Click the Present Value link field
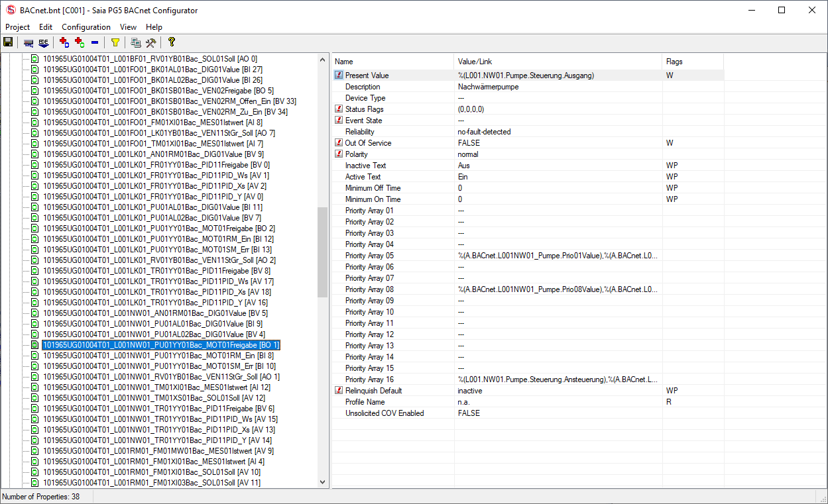Image resolution: width=828 pixels, height=504 pixels. 526,76
